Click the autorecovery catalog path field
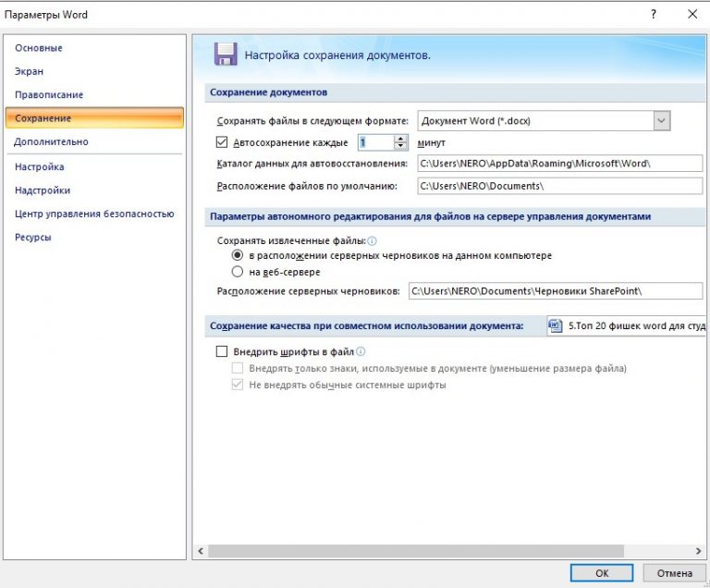Screen dimensions: 710x588 [x=559, y=164]
